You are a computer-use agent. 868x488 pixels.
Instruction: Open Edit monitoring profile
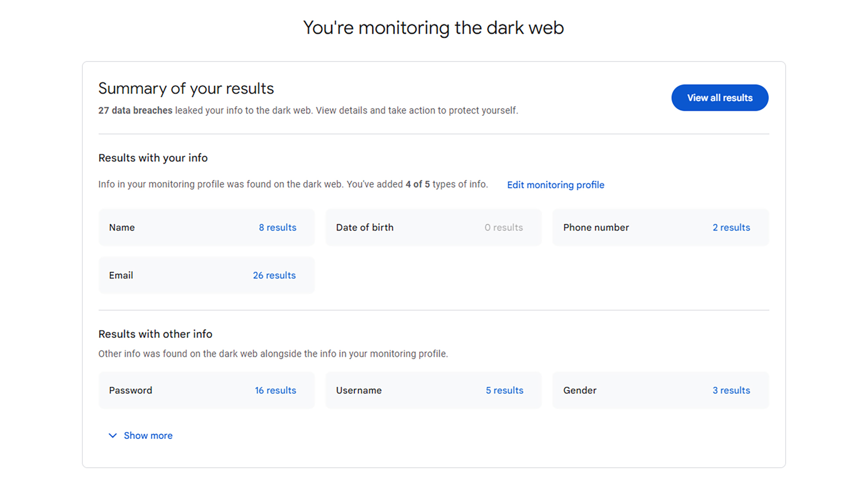[556, 185]
